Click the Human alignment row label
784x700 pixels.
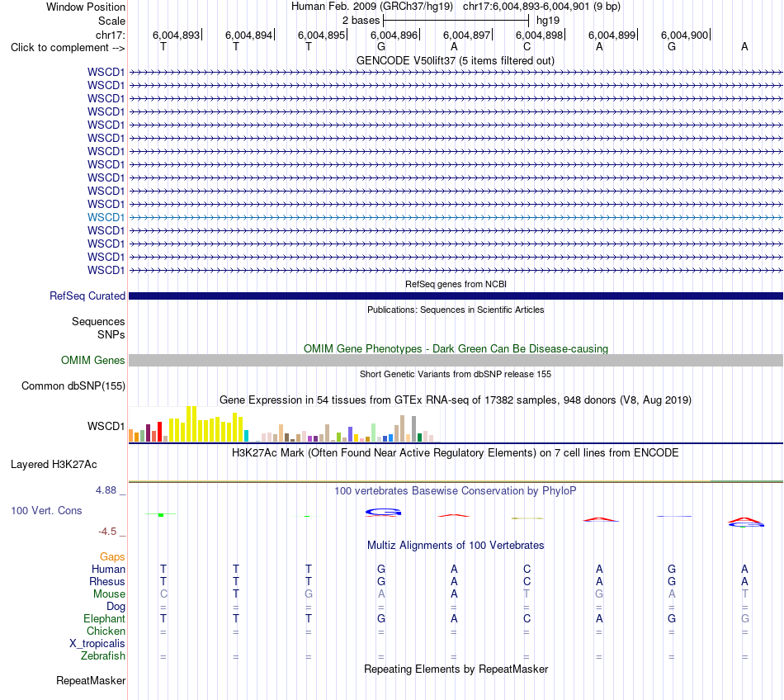coord(108,570)
